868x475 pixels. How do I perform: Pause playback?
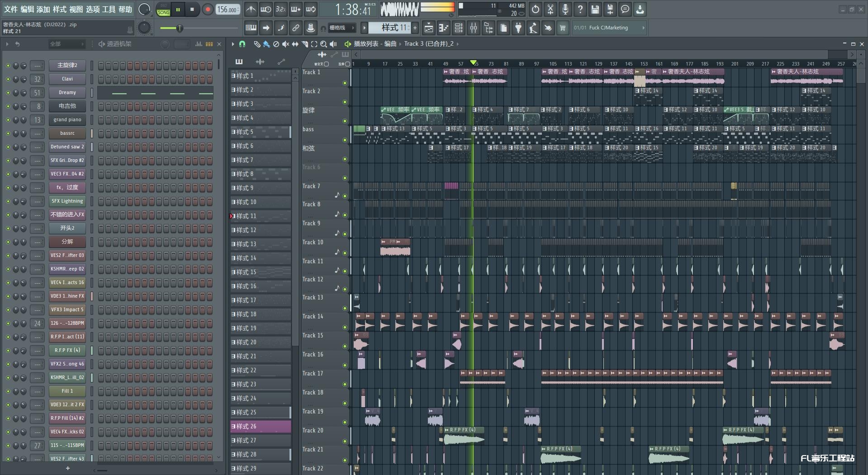(178, 9)
